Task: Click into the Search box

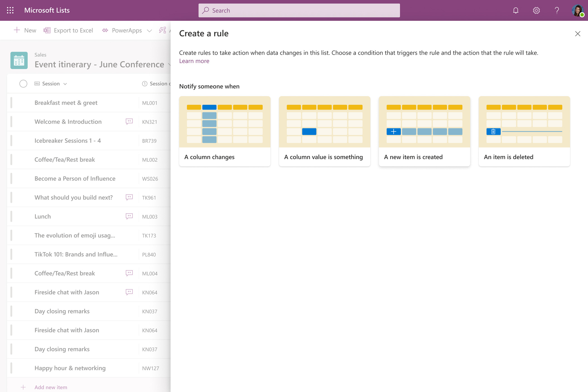Action: pos(299,10)
